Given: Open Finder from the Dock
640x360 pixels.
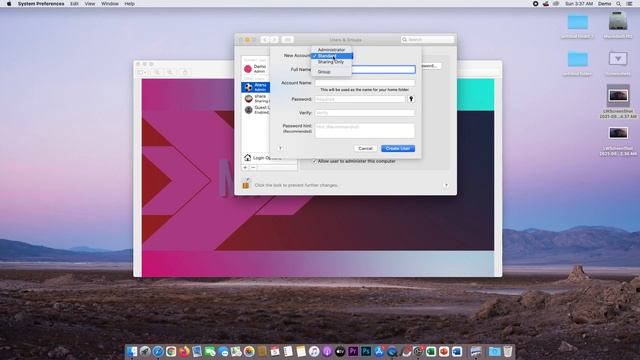Looking at the screenshot, I should (133, 351).
